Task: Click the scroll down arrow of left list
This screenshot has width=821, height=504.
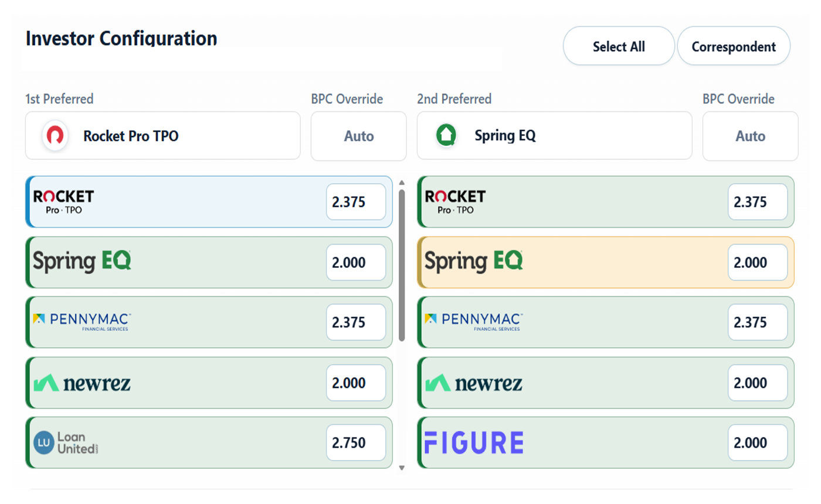Action: [x=402, y=468]
